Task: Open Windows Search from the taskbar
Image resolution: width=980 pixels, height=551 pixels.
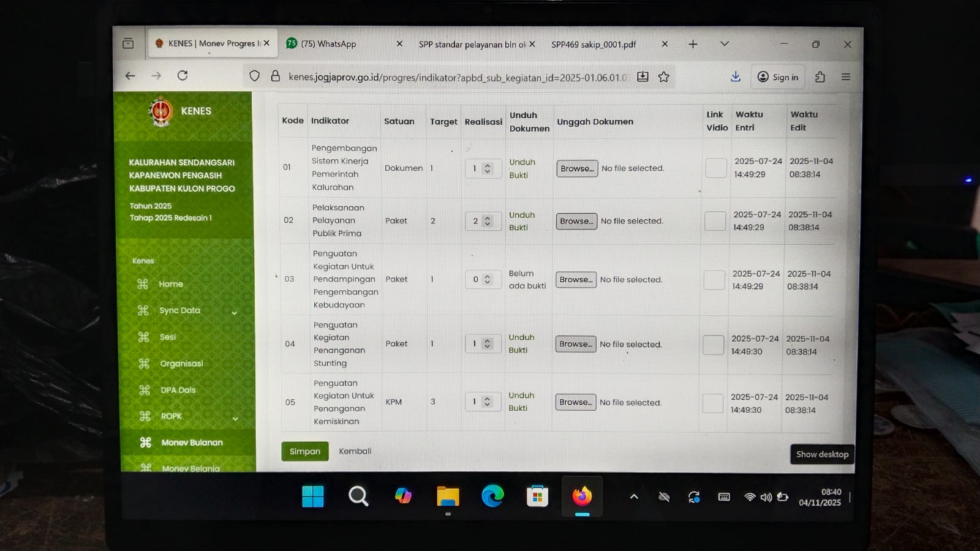Action: pos(358,497)
